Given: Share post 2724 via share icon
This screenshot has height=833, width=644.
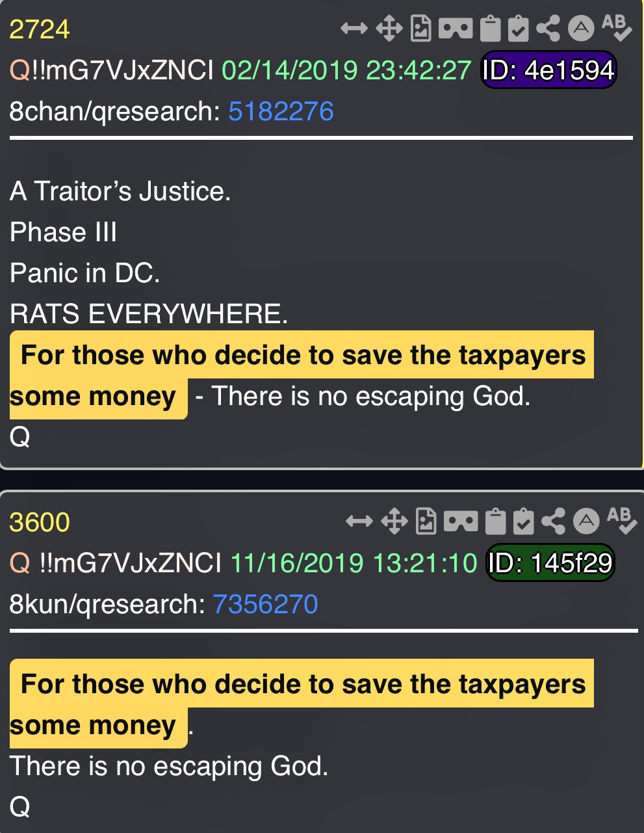Looking at the screenshot, I should [548, 29].
